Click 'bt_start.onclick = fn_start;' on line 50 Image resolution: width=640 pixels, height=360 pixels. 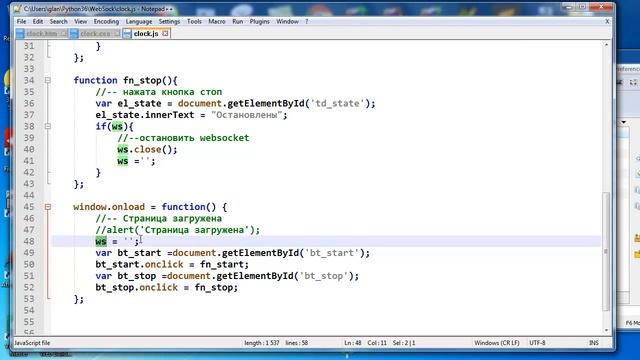pyautogui.click(x=172, y=264)
